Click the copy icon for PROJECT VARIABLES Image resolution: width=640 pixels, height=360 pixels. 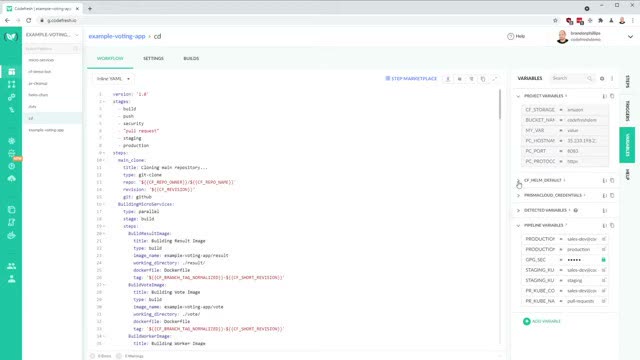pos(612,96)
